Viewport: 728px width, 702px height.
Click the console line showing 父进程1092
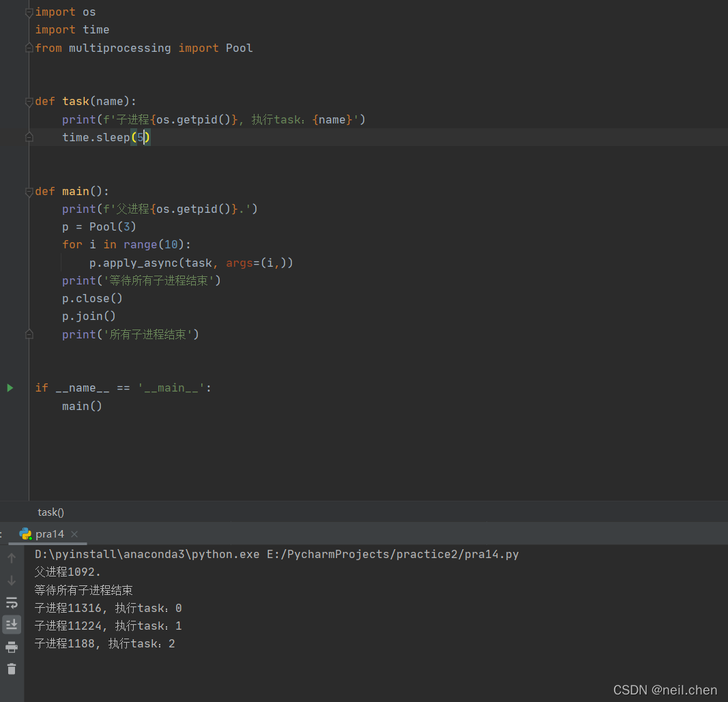point(67,572)
